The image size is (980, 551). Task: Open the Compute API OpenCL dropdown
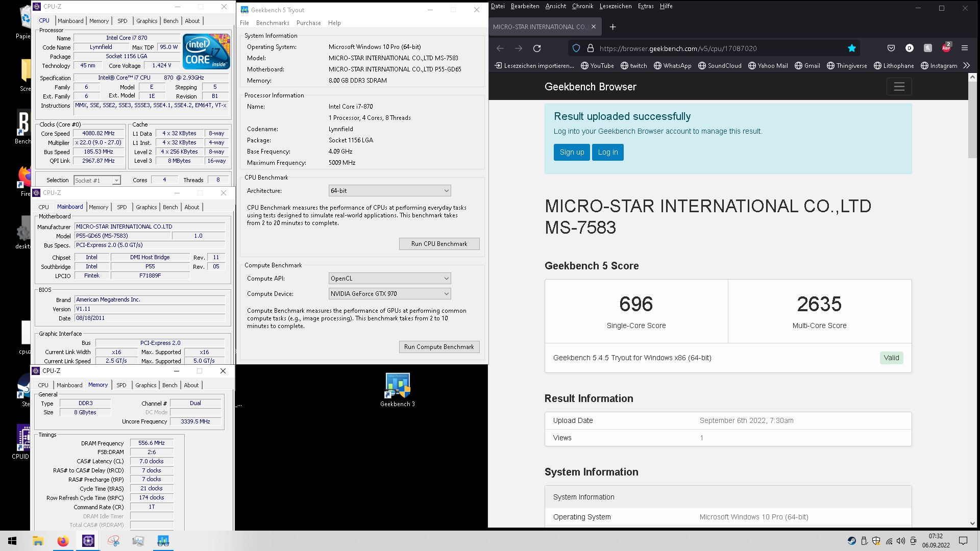click(x=389, y=279)
